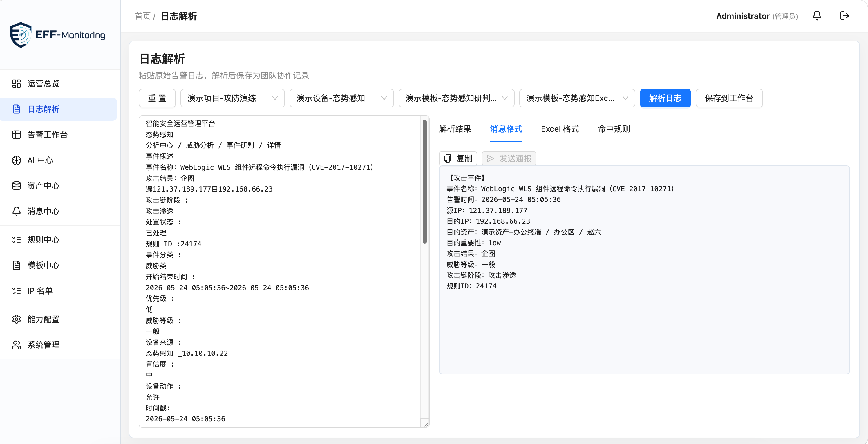The height and width of the screenshot is (444, 868).
Task: Click the log textarea vertical scrollbar
Action: coord(424,182)
